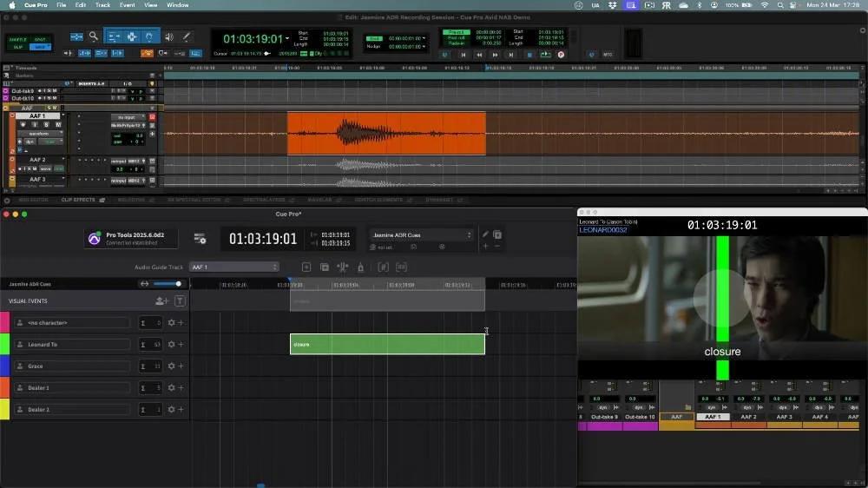Select the Zoomer tool in Pro Tools

click(x=94, y=36)
